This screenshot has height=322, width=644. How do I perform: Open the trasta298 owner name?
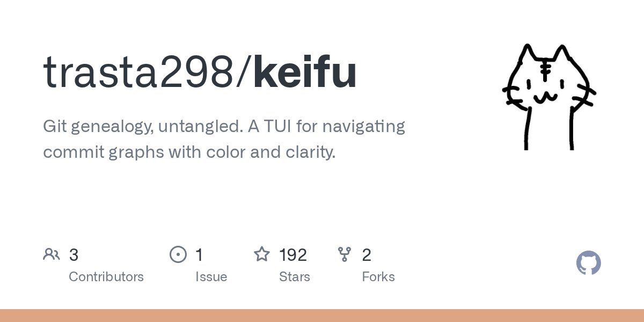pos(138,72)
